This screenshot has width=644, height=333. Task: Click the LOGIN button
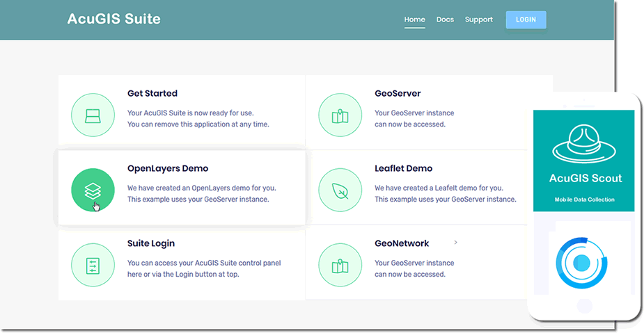tap(526, 19)
